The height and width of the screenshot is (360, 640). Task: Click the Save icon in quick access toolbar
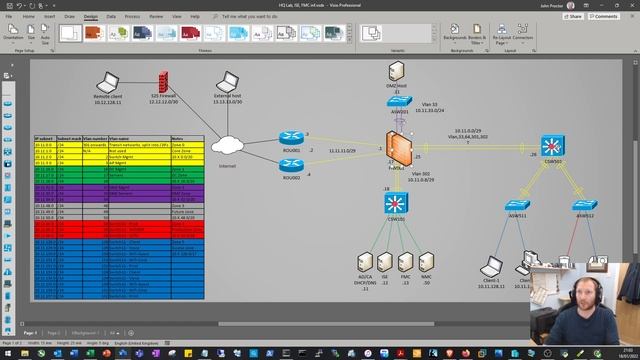click(10, 5)
